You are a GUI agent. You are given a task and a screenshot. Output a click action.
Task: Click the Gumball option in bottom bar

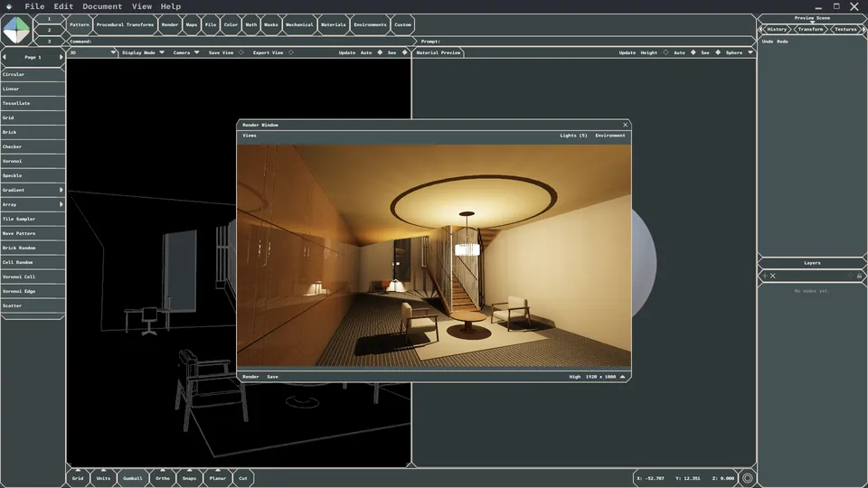pyautogui.click(x=133, y=478)
